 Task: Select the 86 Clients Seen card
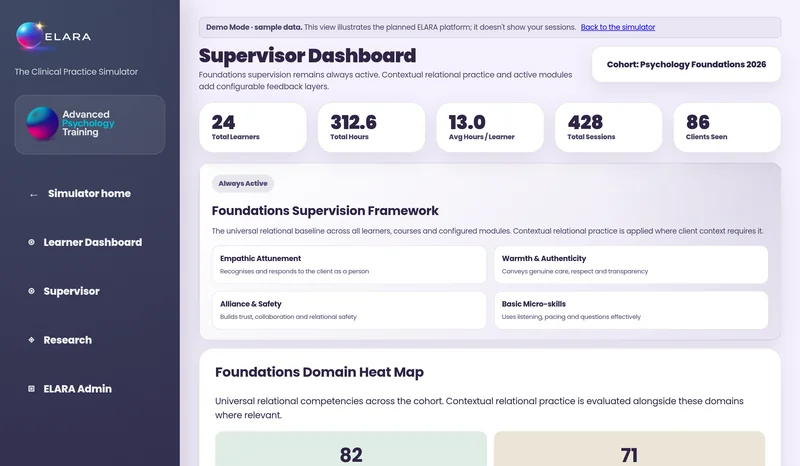tap(727, 128)
